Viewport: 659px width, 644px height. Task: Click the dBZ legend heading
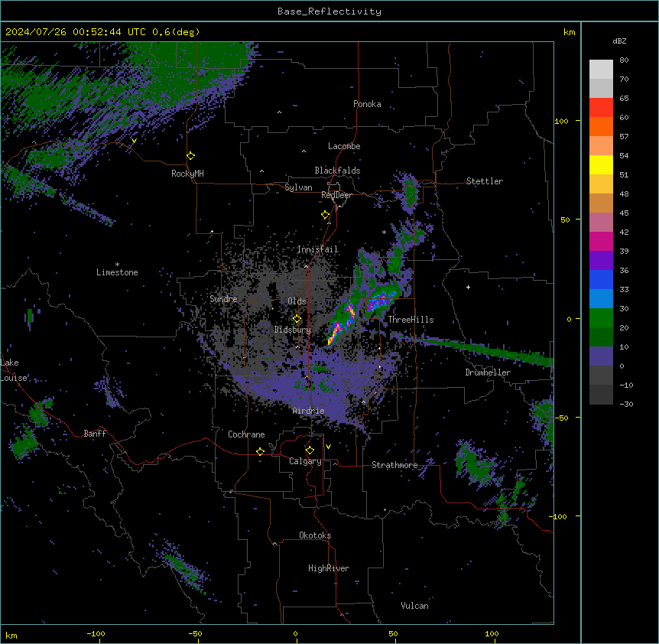click(x=619, y=41)
